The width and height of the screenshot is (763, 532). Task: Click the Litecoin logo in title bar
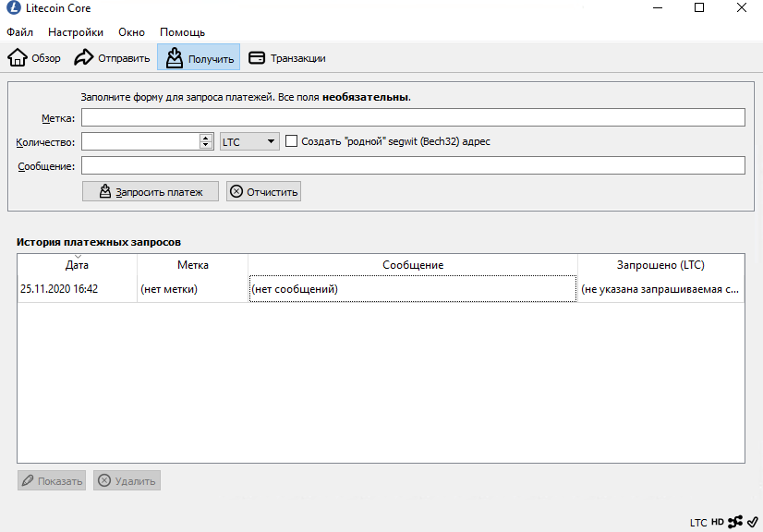(11, 8)
